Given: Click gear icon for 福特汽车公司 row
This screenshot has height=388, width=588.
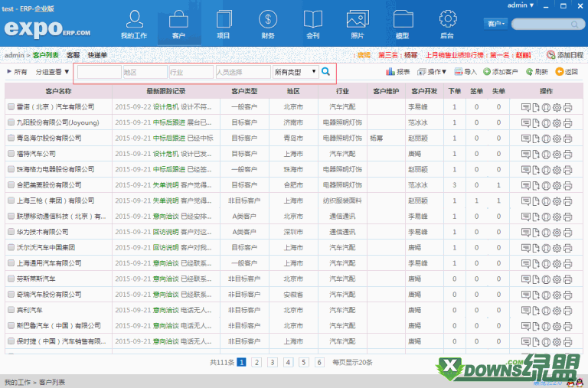Looking at the screenshot, I should tap(557, 154).
